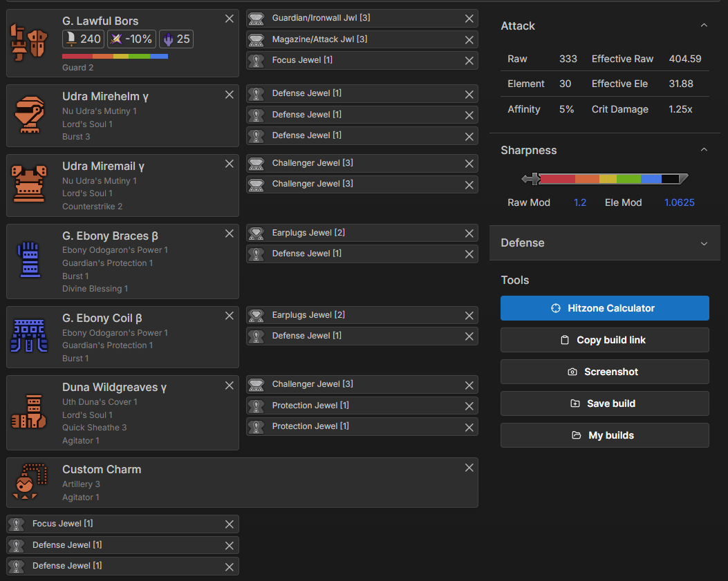The width and height of the screenshot is (728, 581).
Task: Save the current build
Action: (x=604, y=403)
